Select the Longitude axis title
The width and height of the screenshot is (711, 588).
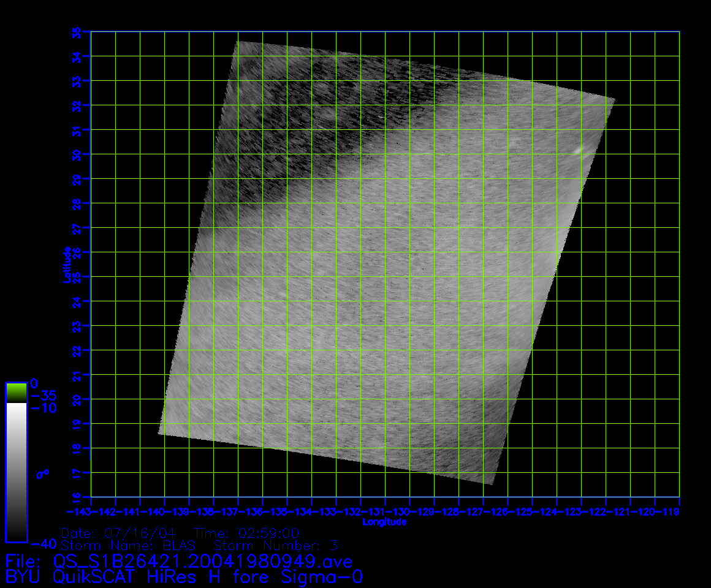[x=384, y=522]
